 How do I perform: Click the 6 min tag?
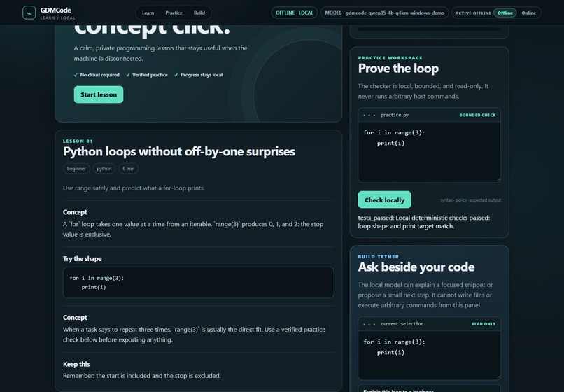[129, 169]
